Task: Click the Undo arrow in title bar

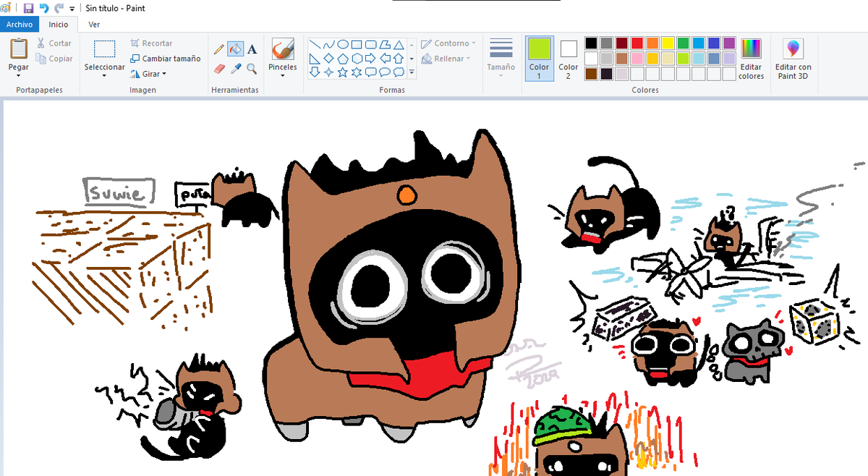Action: tap(44, 8)
